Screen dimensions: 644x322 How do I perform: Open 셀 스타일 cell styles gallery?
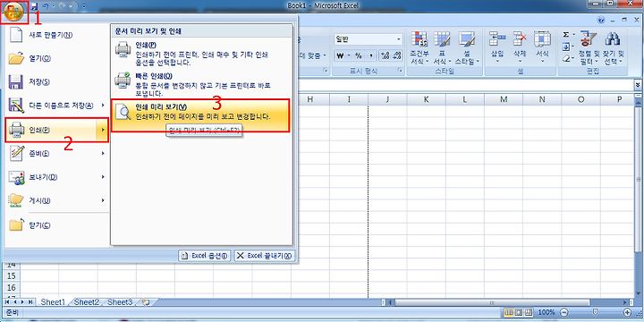pos(467,47)
